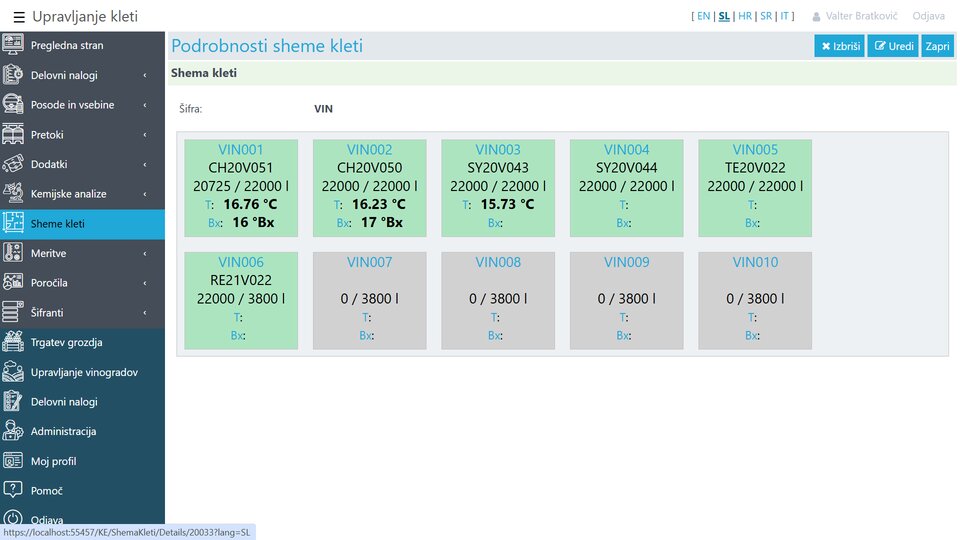Click the hamburger menu icon
Image resolution: width=960 pixels, height=540 pixels.
pyautogui.click(x=19, y=17)
